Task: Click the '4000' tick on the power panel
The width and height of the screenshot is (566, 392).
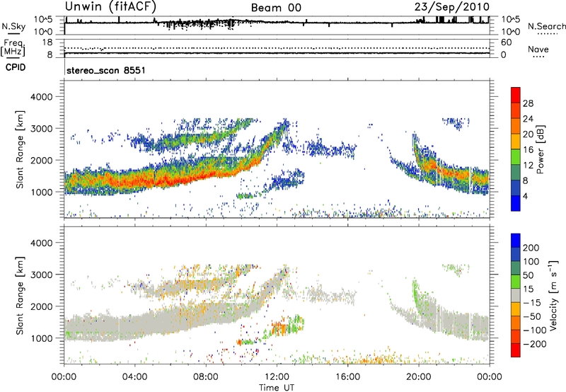Action: pos(41,97)
